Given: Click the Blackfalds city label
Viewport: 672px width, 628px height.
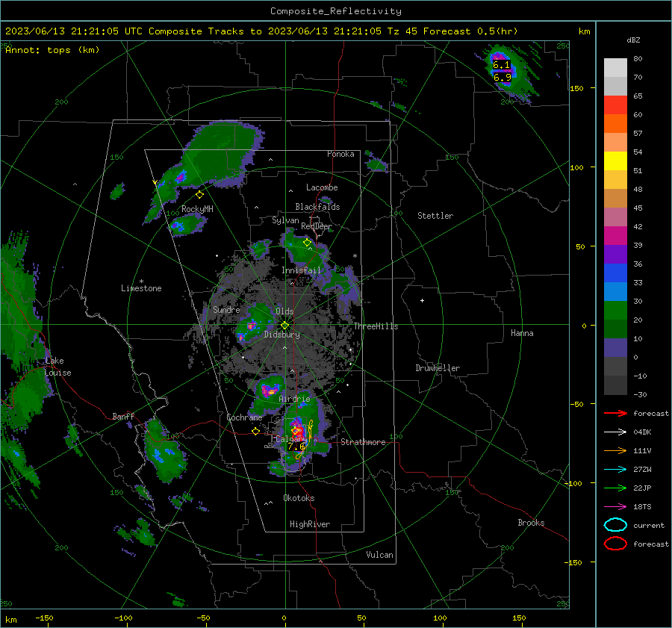Looking at the screenshot, I should pyautogui.click(x=317, y=207).
